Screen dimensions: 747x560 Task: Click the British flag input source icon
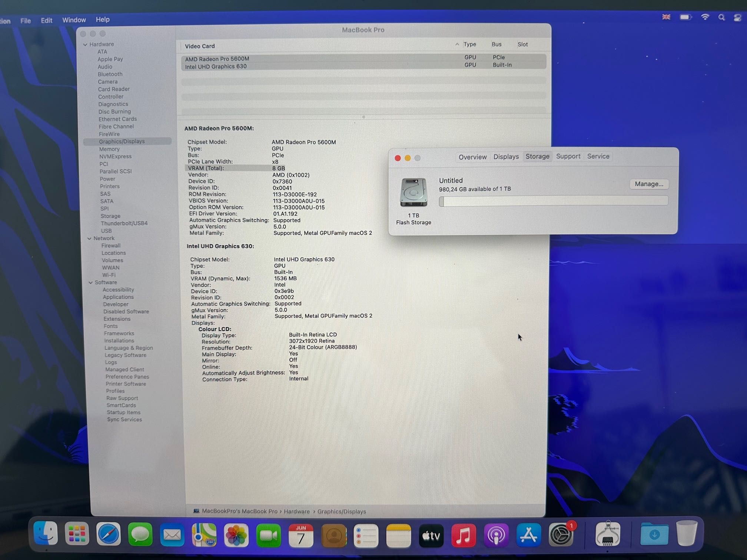pos(666,17)
